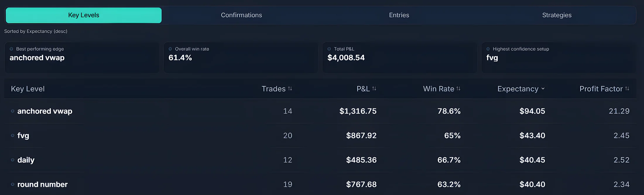Click the circle icon beside Overall win rate
The width and height of the screenshot is (644, 195).
coord(170,49)
